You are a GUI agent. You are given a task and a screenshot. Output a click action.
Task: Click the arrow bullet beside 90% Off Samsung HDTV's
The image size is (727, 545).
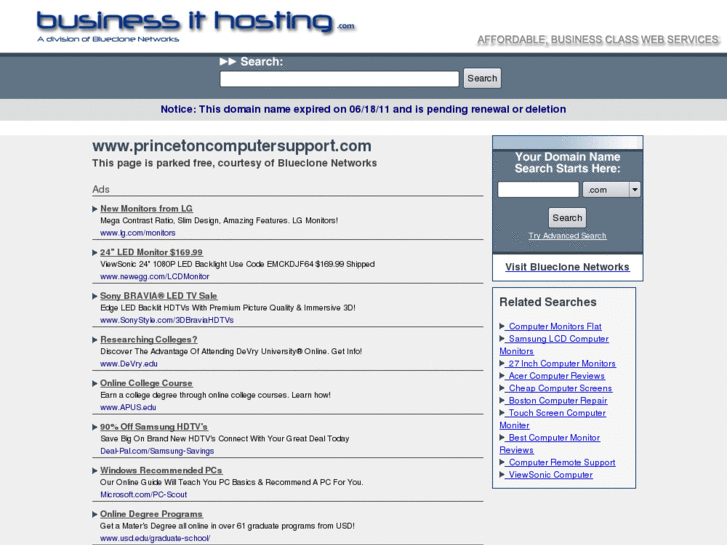pos(95,427)
